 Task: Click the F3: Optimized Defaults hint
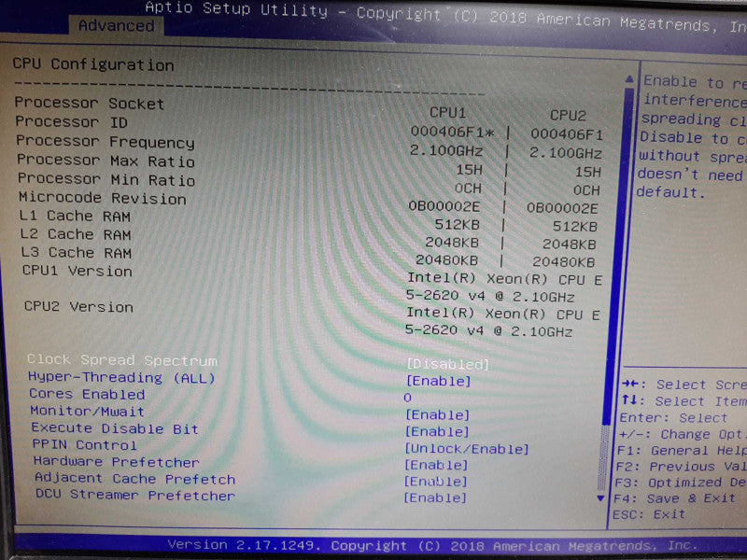coord(680,483)
